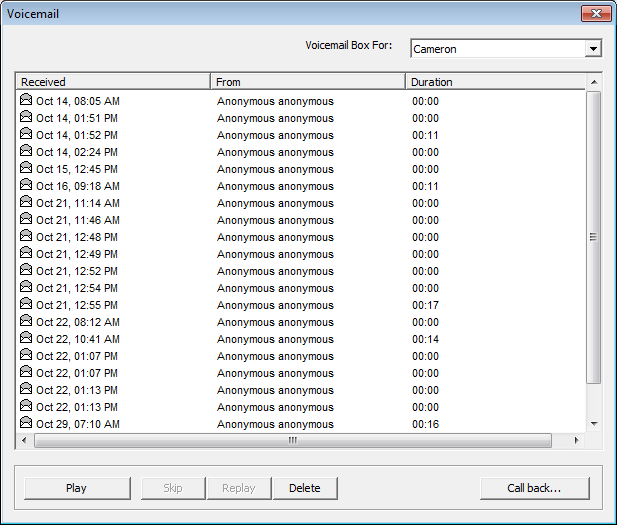This screenshot has height=525, width=617.
Task: Click vertical scrollbar up arrow
Action: 593,82
